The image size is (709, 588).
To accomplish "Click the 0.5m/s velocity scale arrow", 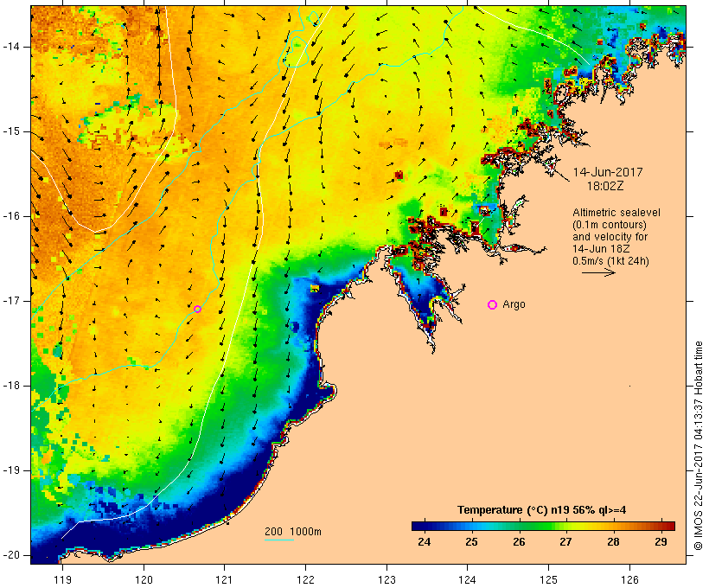I will click(598, 272).
